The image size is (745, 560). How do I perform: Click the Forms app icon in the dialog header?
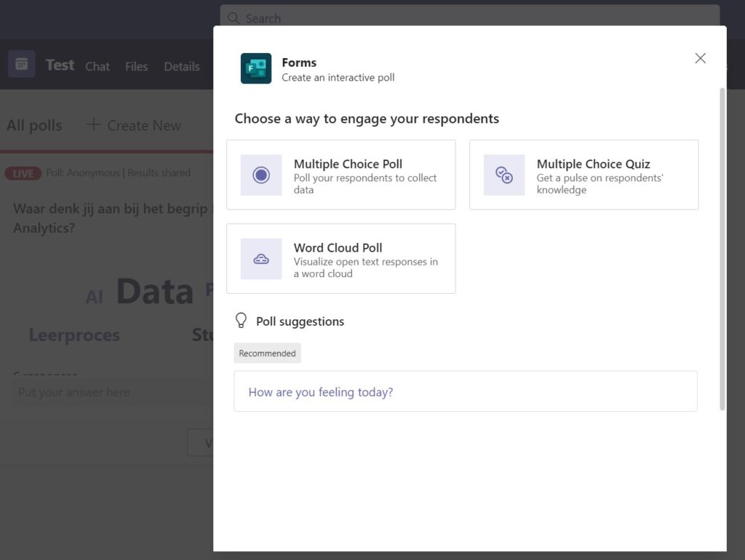(x=255, y=69)
